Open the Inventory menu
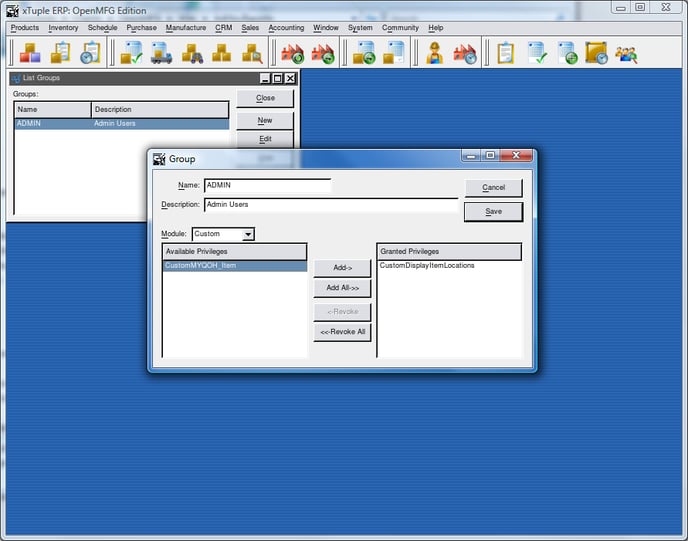The height and width of the screenshot is (541, 688). click(63, 28)
